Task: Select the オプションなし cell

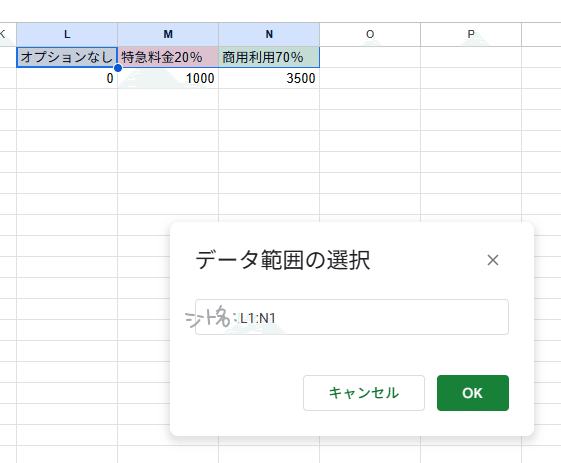Action: [67, 57]
